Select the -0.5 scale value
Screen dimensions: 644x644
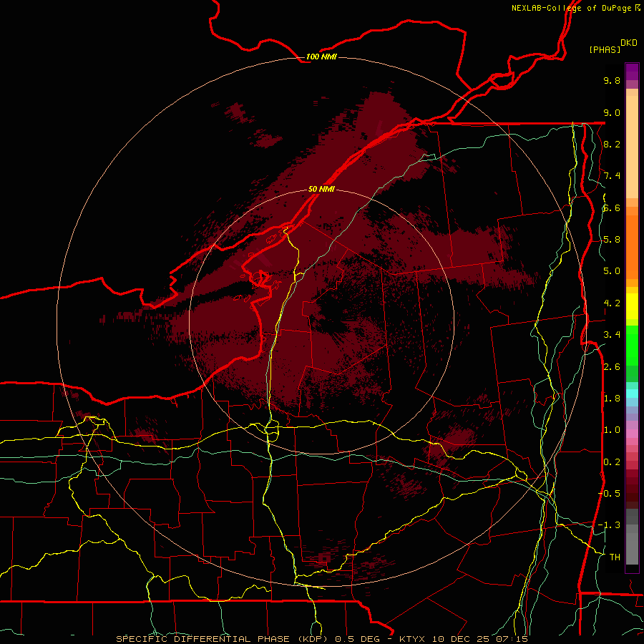pos(609,494)
